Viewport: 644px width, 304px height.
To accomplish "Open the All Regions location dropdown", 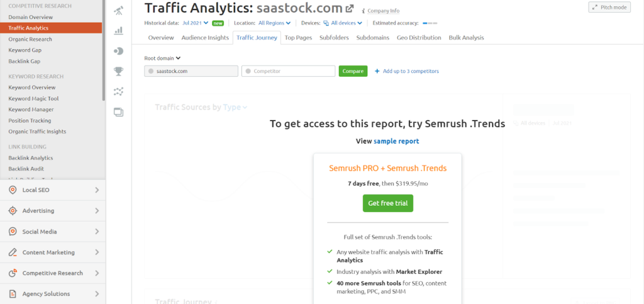I will 274,23.
